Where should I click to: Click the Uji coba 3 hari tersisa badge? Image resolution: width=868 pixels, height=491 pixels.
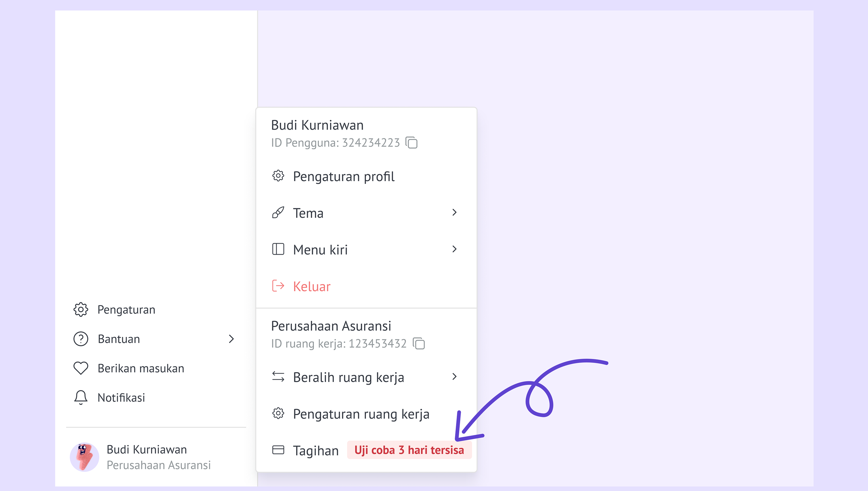pyautogui.click(x=409, y=450)
